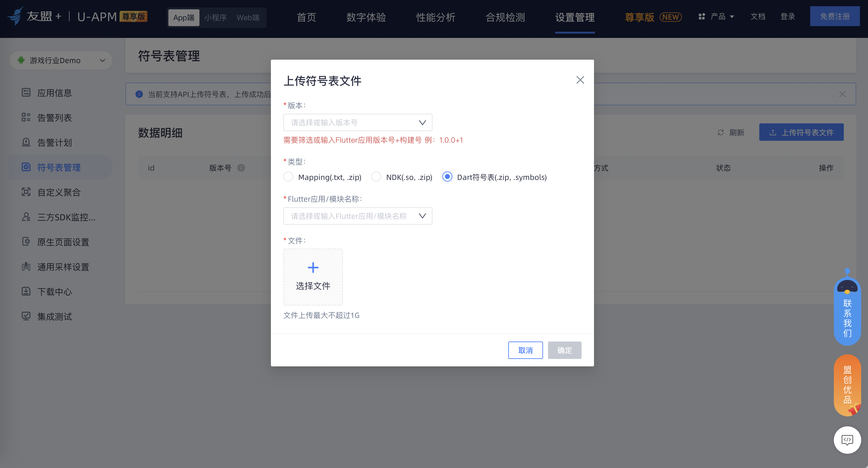This screenshot has width=868, height=468.
Task: Click the 三方SDK监控 sidebar icon
Action: point(26,217)
